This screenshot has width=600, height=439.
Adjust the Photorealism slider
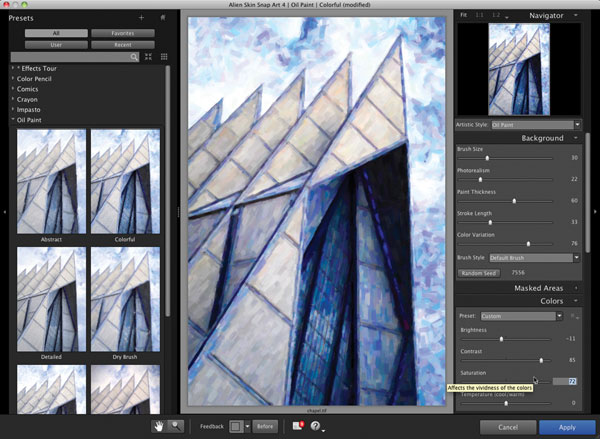tap(480, 179)
